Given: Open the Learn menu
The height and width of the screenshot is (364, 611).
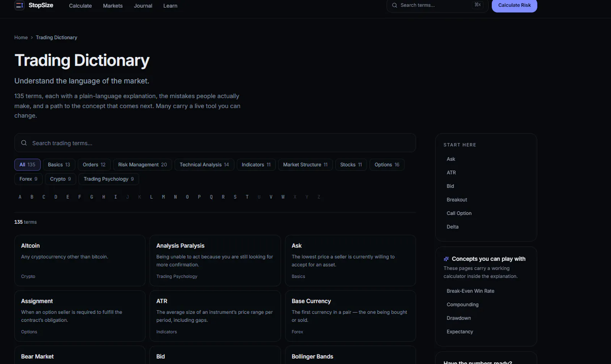Looking at the screenshot, I should (x=170, y=6).
